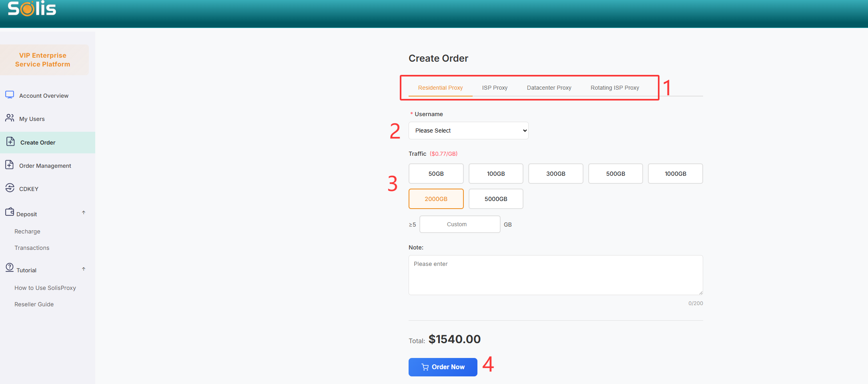
Task: Click the $0.77/GB traffic price text
Action: (443, 154)
